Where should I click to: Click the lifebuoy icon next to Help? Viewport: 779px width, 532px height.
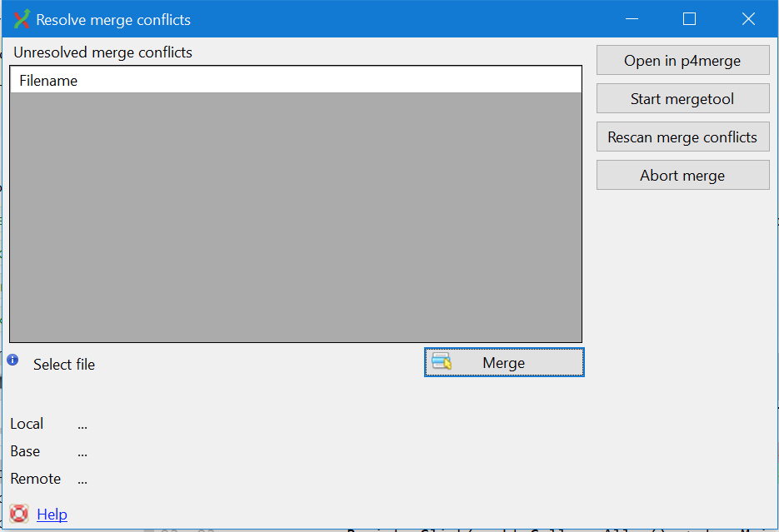pyautogui.click(x=17, y=514)
